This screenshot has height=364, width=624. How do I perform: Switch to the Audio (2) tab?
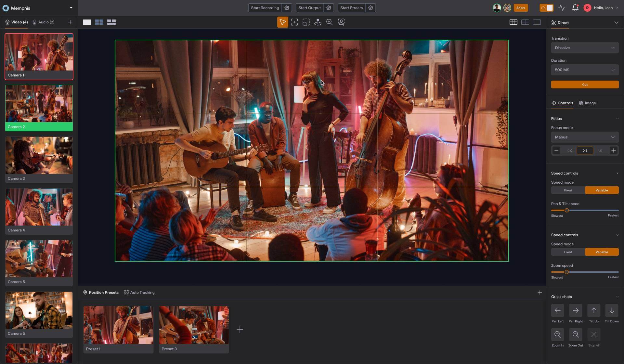tap(44, 22)
